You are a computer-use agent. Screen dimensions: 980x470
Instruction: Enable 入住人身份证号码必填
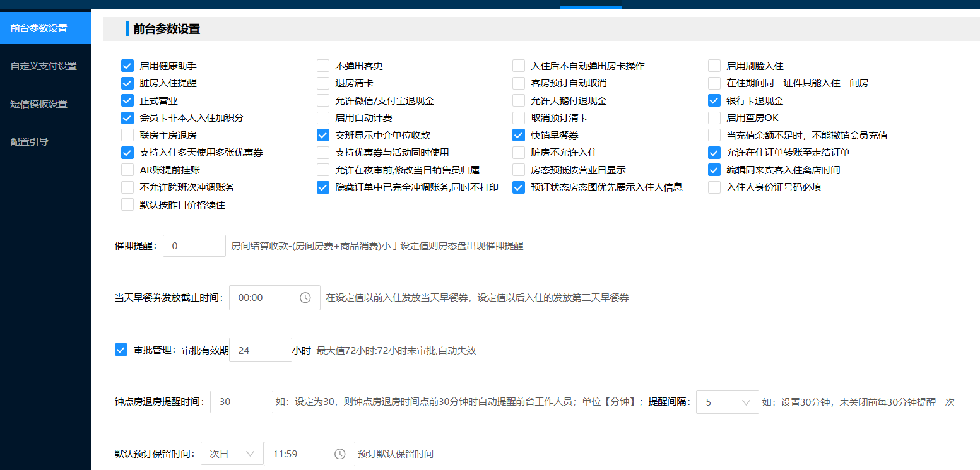coord(714,187)
